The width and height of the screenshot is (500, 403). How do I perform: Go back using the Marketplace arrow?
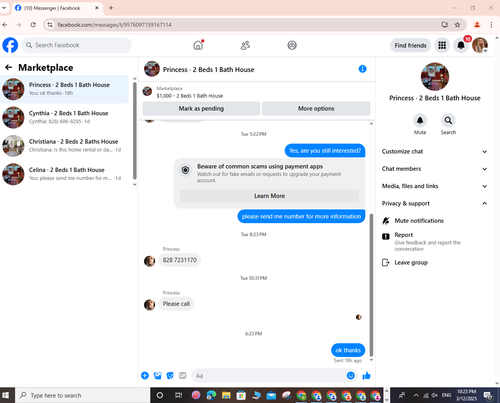[9, 68]
